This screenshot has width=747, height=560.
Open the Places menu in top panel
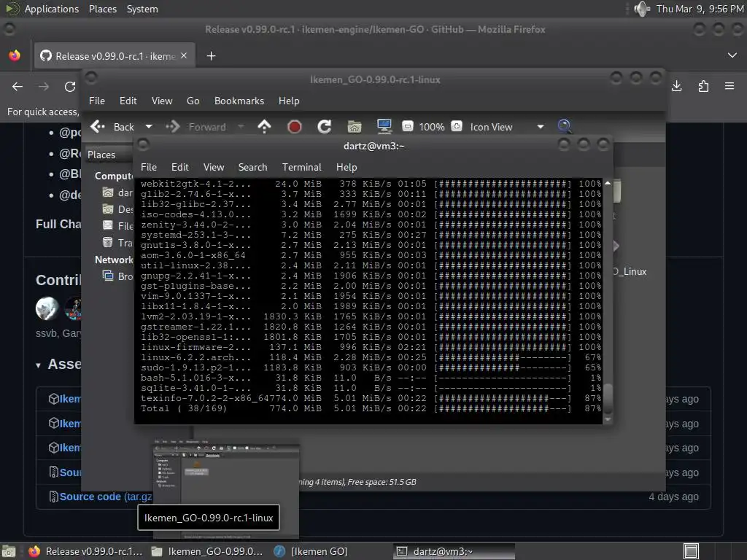coord(102,9)
